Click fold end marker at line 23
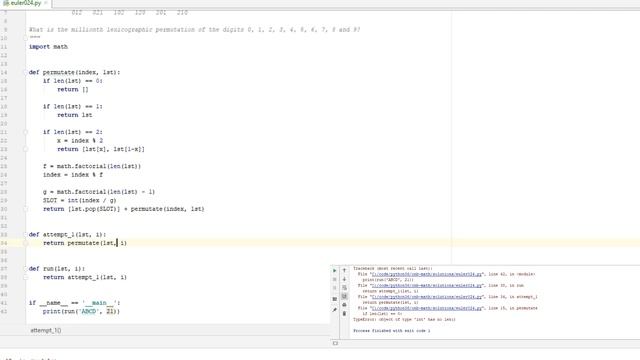640x360 pixels. point(25,149)
